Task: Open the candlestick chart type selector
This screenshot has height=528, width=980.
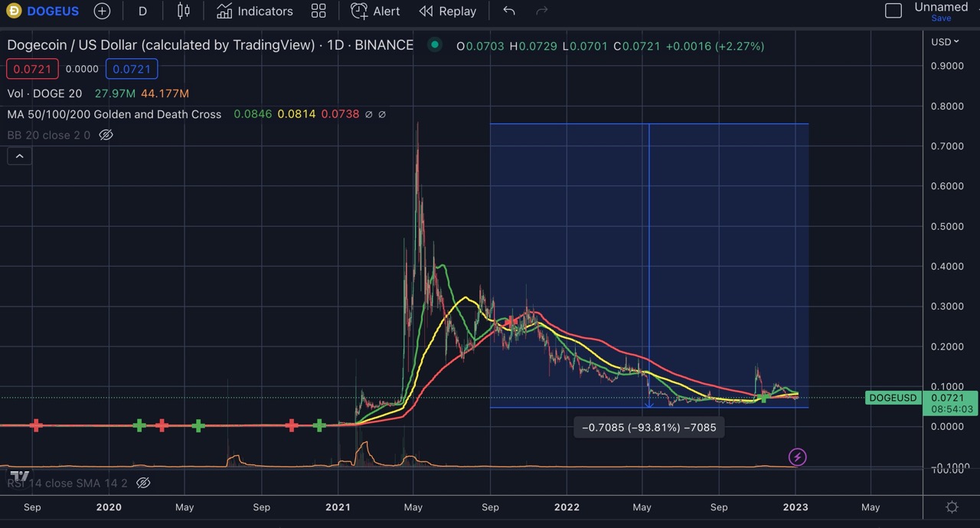Action: [x=183, y=11]
